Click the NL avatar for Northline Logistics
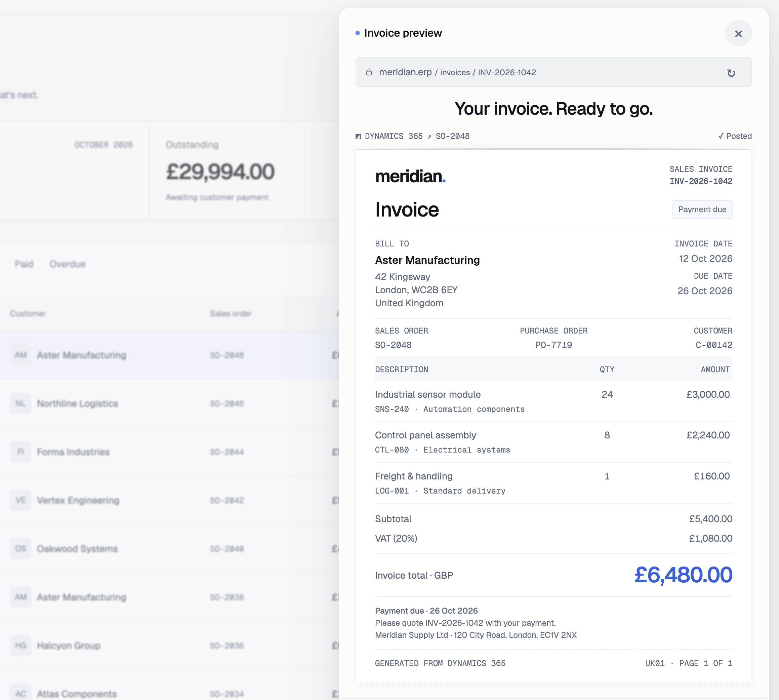The image size is (779, 700). [21, 403]
